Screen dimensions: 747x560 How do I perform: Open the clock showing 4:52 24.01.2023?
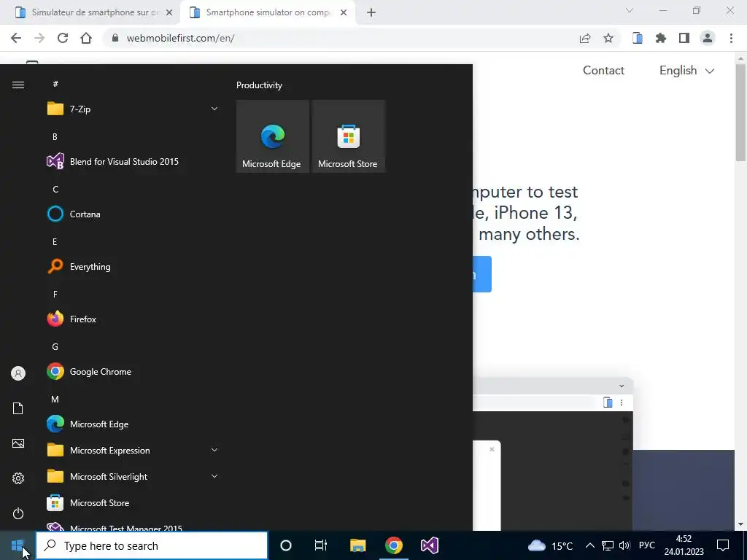coord(684,545)
